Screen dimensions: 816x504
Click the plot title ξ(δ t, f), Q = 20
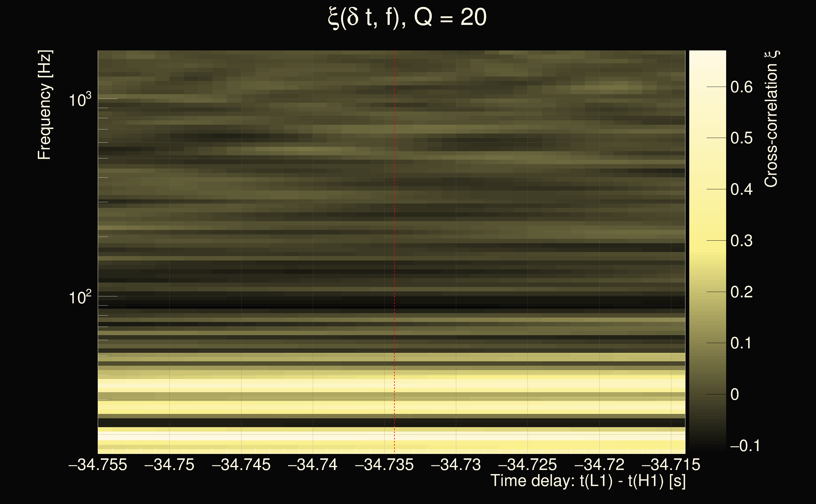click(x=407, y=18)
